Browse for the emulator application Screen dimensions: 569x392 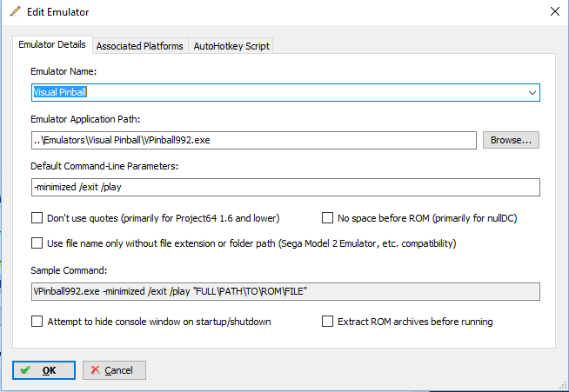(x=511, y=140)
